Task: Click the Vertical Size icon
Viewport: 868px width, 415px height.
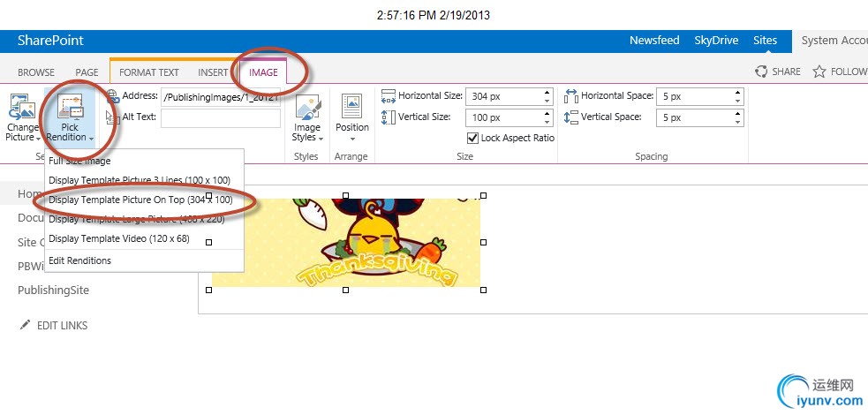Action: 389,117
